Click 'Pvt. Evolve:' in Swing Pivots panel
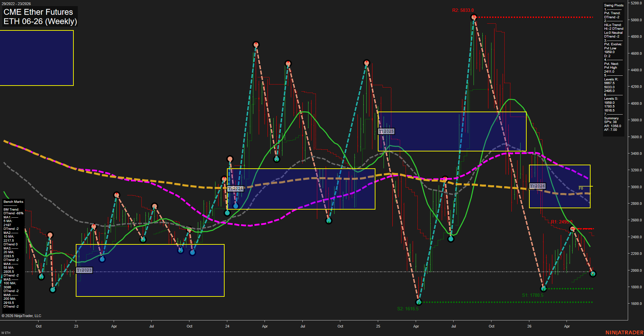This screenshot has width=644, height=336. tap(613, 44)
